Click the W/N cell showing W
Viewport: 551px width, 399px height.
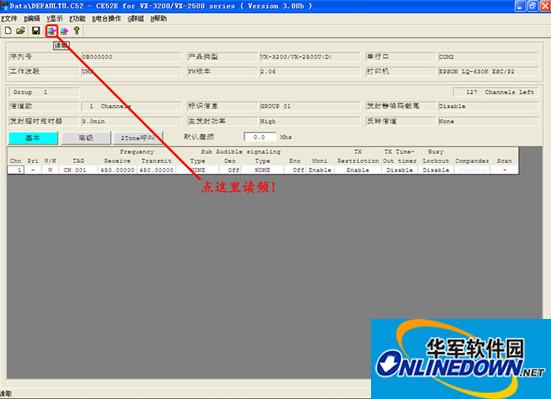pyautogui.click(x=50, y=170)
